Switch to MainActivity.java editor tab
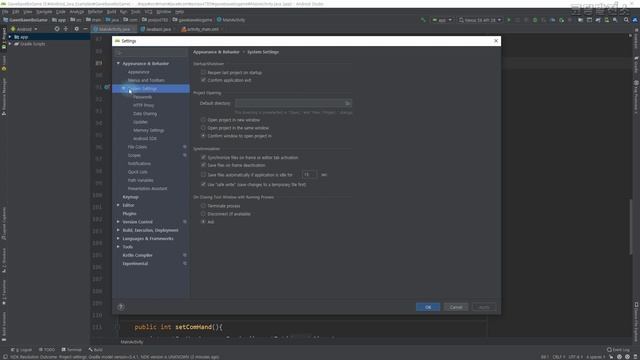Image resolution: width=640 pixels, height=360 pixels. coord(114,29)
